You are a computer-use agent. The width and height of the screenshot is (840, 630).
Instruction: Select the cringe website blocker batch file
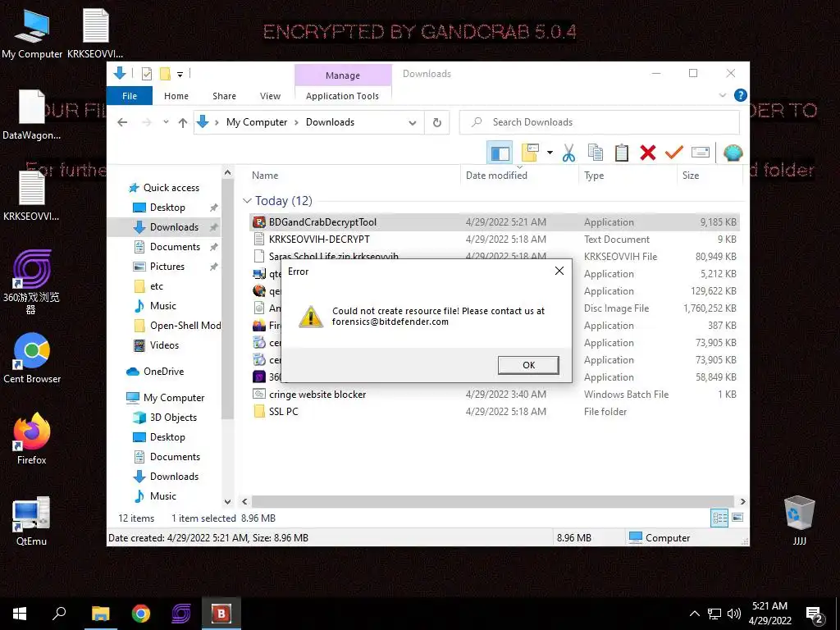point(494,395)
